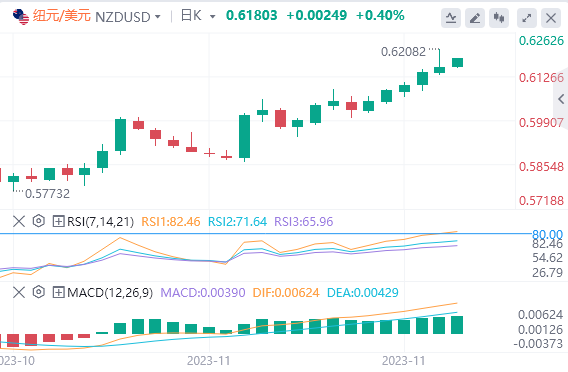The height and width of the screenshot is (372, 568).
Task: Open the 日K timeframe dropdown
Action: coord(213,17)
